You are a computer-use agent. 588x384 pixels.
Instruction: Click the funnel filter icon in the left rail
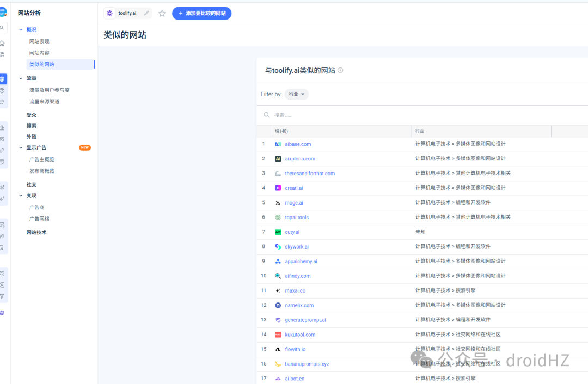click(x=2, y=296)
